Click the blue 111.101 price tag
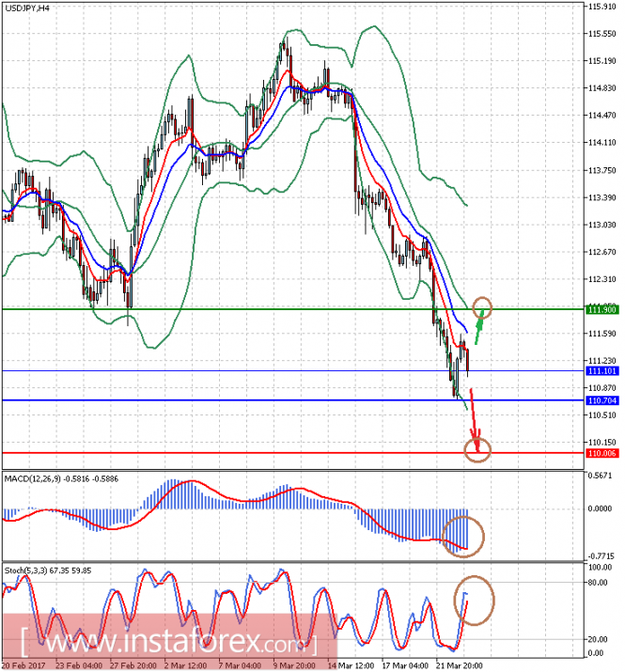Image resolution: width=625 pixels, height=672 pixels. [601, 371]
